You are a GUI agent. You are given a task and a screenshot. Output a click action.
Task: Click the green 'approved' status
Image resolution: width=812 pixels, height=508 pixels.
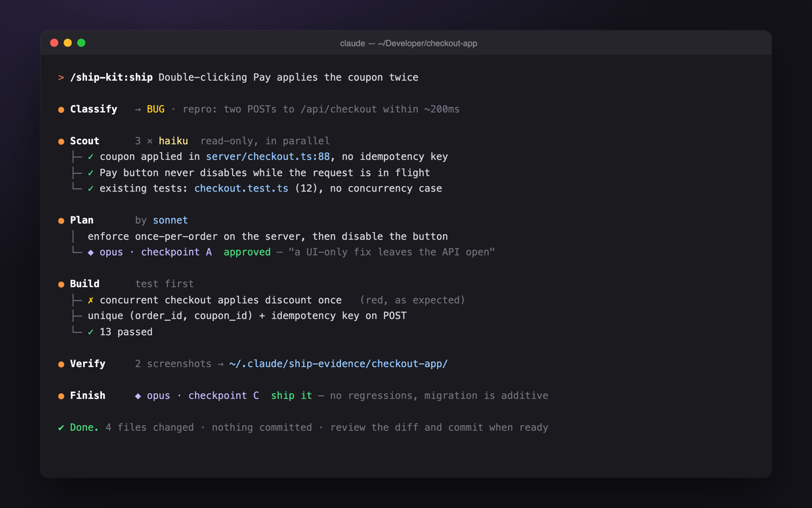pyautogui.click(x=247, y=252)
